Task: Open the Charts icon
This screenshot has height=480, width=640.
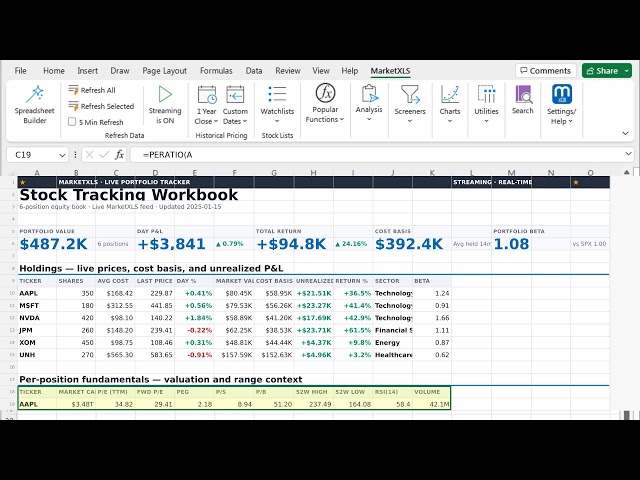Action: 450,94
